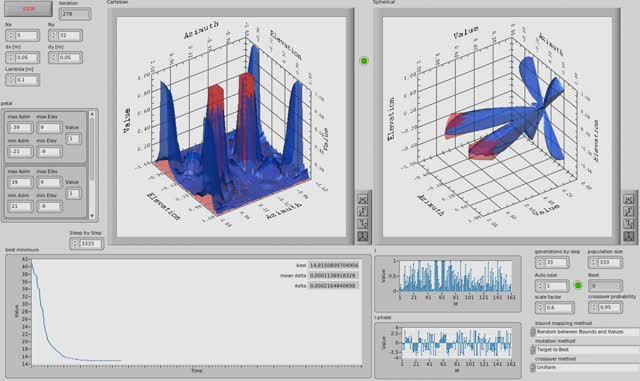Click the mutation method ring arrows
This screenshot has width=640, height=381.
[x=533, y=350]
